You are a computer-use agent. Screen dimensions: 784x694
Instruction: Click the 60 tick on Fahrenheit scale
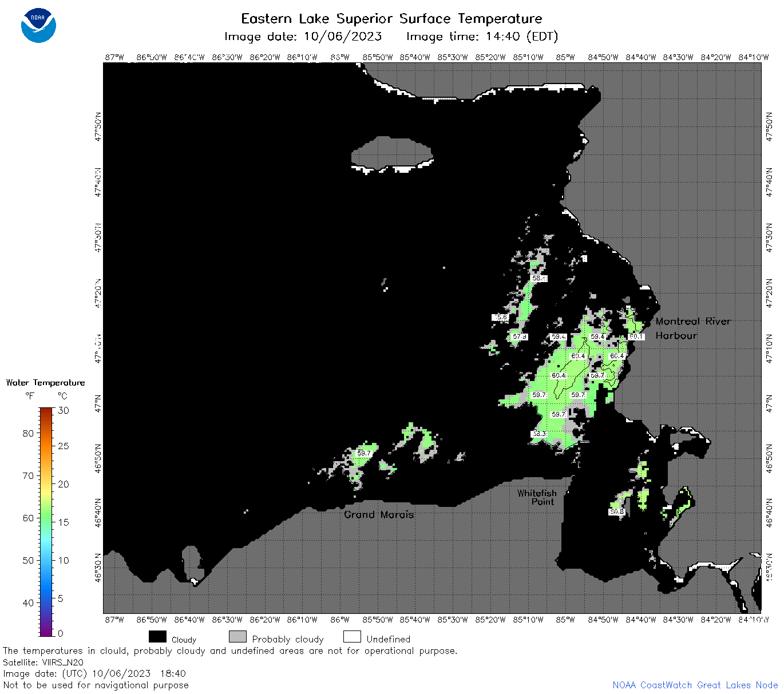click(x=28, y=518)
